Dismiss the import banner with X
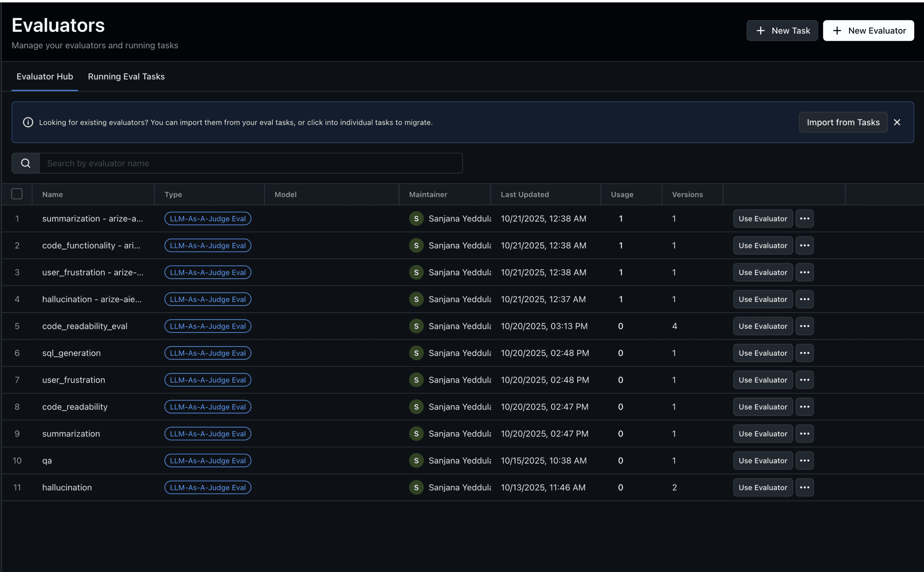 point(897,122)
